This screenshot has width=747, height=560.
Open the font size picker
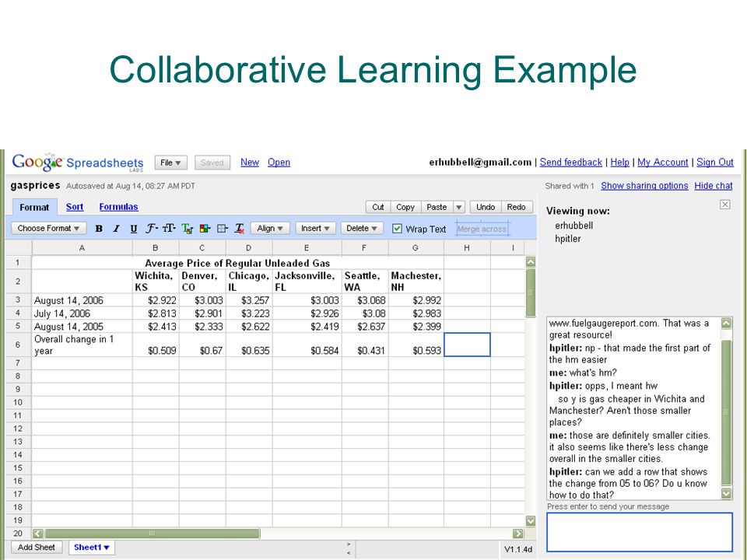click(x=169, y=229)
